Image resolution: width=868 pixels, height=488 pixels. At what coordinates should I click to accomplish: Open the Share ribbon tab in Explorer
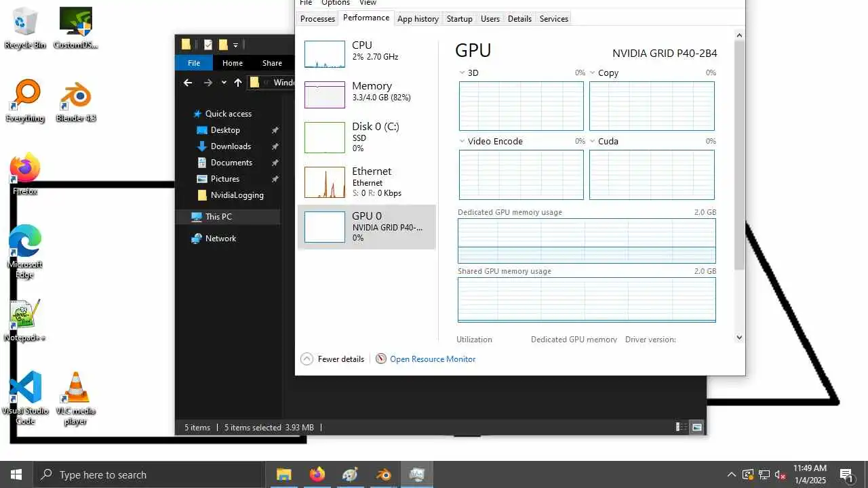(x=272, y=63)
